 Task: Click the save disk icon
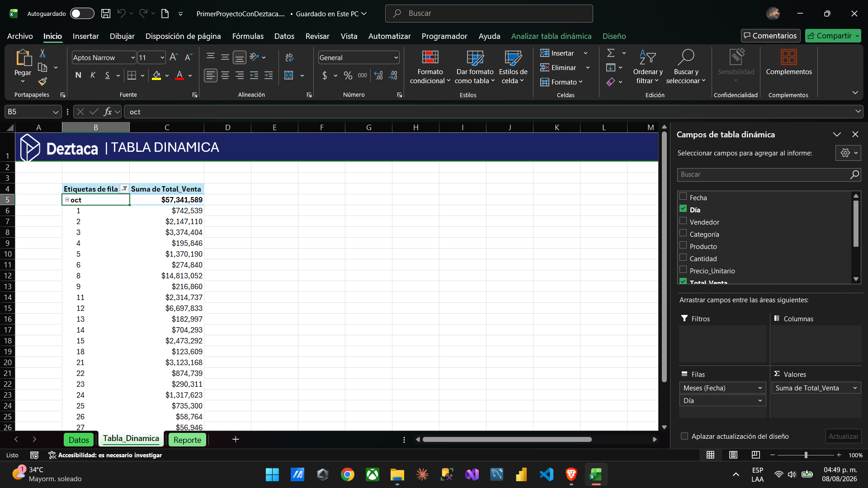coord(106,14)
